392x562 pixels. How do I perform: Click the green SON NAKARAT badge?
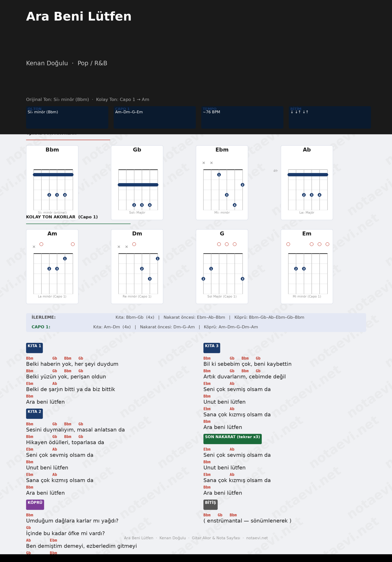click(232, 439)
